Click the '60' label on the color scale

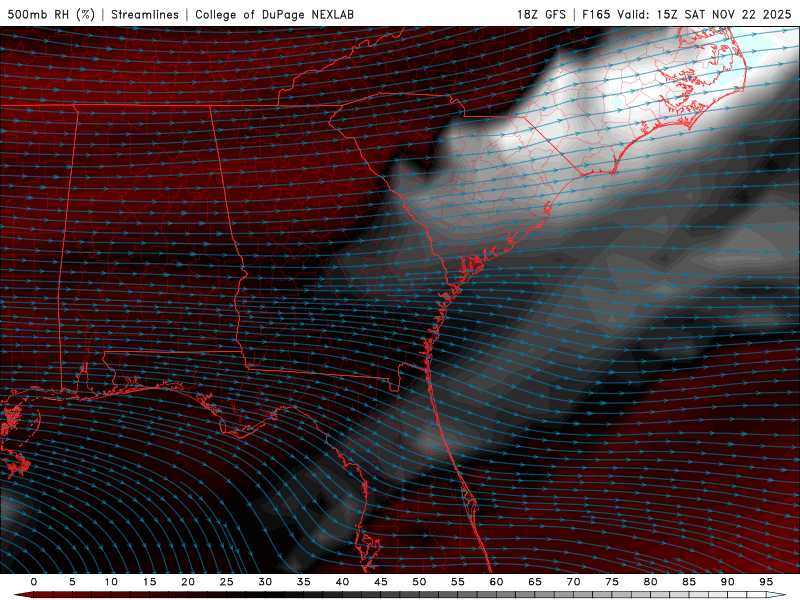[x=496, y=582]
